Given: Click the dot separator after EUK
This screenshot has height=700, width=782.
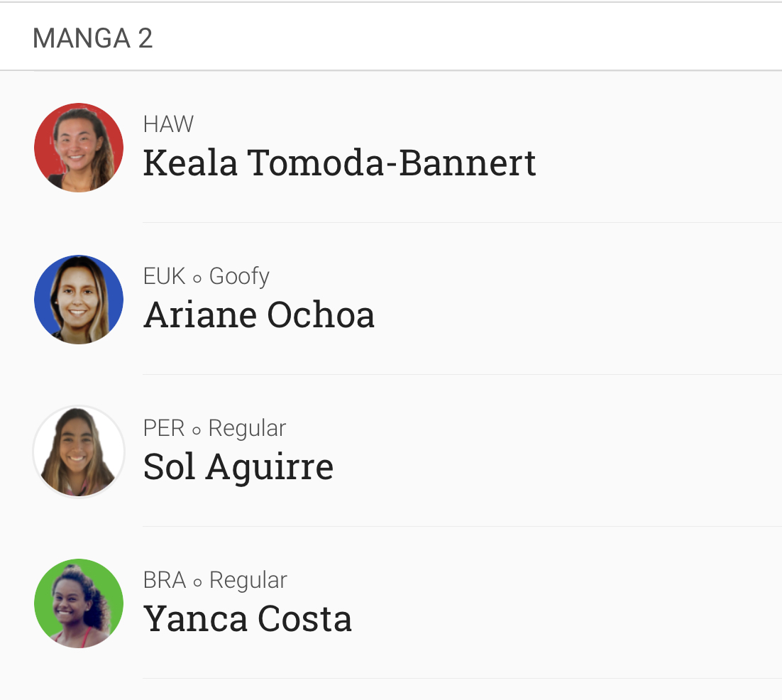Looking at the screenshot, I should coord(197,279).
